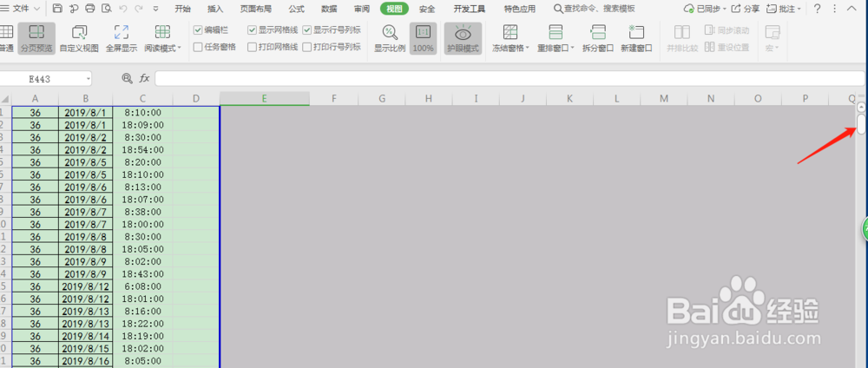Switch to the 开发工具 Developer tab

pyautogui.click(x=470, y=9)
